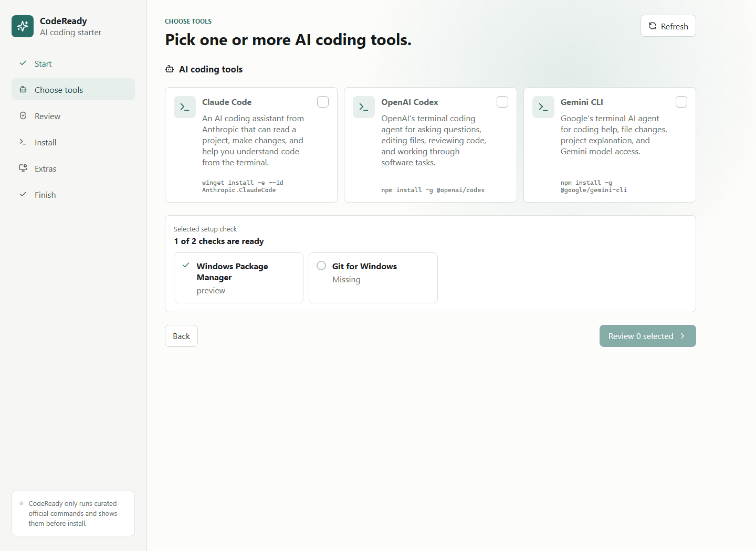Click the Windows Package Manager ready checkmark
This screenshot has width=756, height=551.
point(186,265)
